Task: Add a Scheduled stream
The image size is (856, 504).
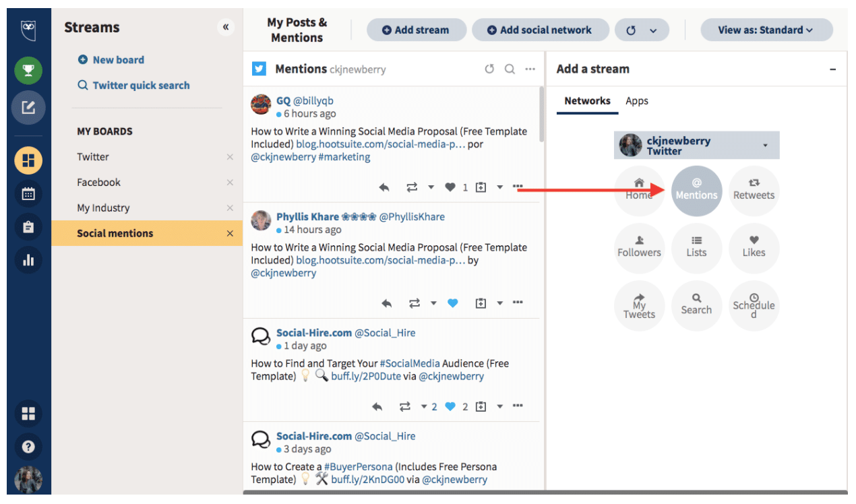Action: [754, 306]
